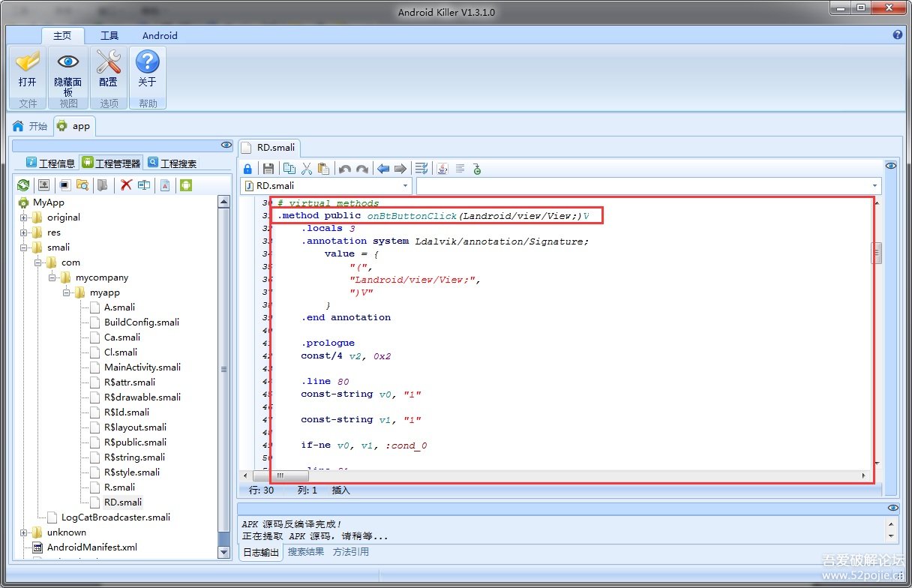Image resolution: width=912 pixels, height=588 pixels.
Task: Click the red X delete icon
Action: pyautogui.click(x=126, y=184)
